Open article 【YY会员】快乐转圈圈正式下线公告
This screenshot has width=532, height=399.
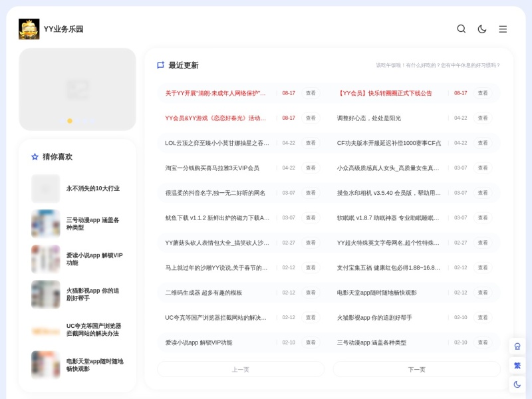[x=384, y=93]
